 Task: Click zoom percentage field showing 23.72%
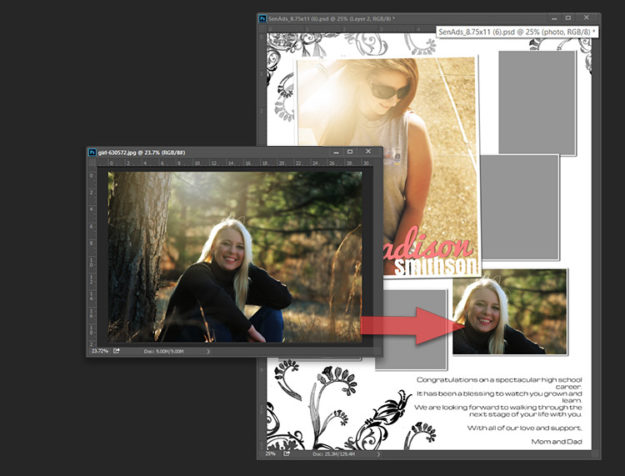tap(100, 351)
